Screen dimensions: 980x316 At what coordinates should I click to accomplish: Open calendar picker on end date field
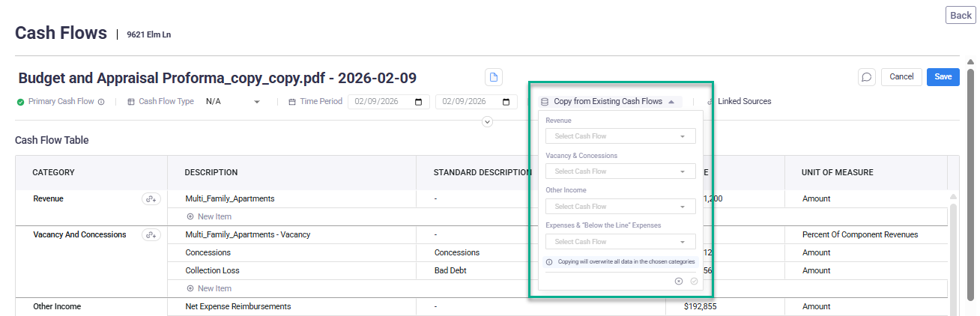click(x=506, y=102)
